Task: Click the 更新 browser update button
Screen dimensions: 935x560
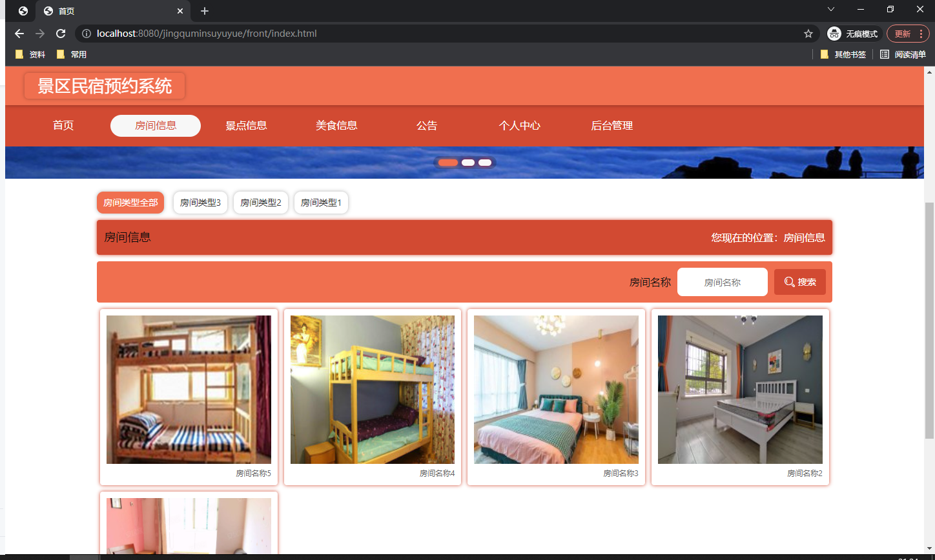Action: pos(908,34)
